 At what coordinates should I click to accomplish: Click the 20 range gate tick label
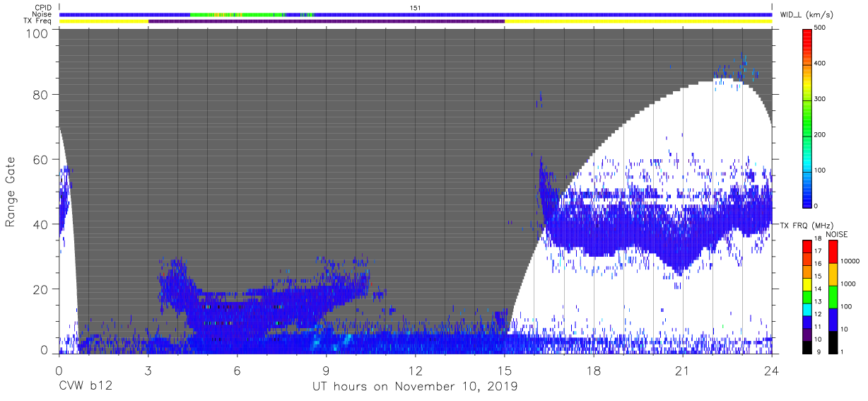coord(40,289)
